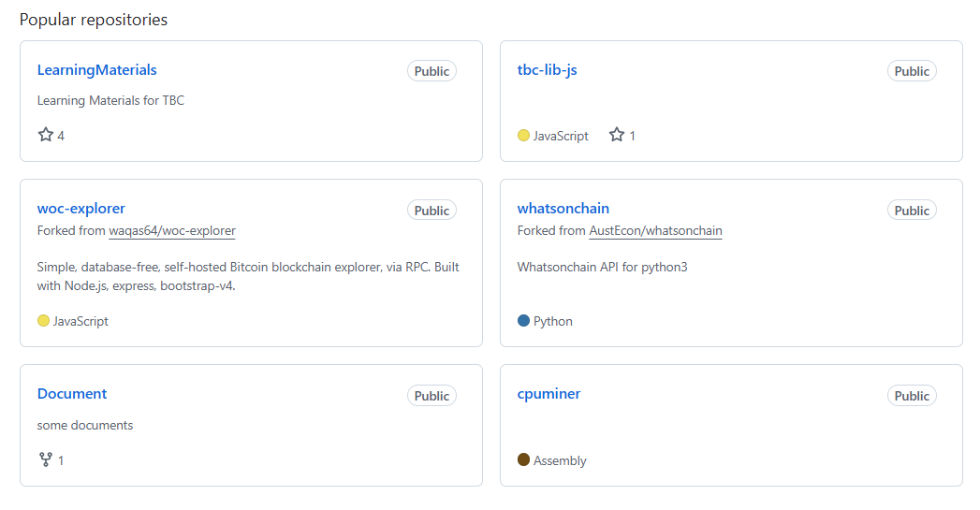Click the fork count 1 on Document
This screenshot has width=980, height=510.
[x=61, y=460]
